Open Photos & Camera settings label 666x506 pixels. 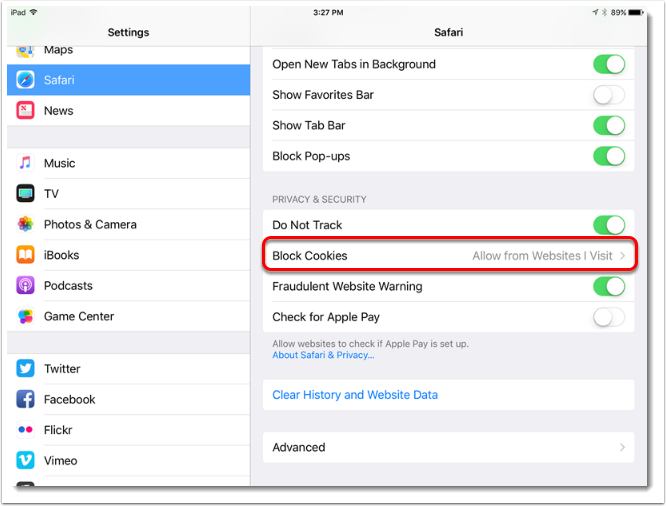point(90,224)
